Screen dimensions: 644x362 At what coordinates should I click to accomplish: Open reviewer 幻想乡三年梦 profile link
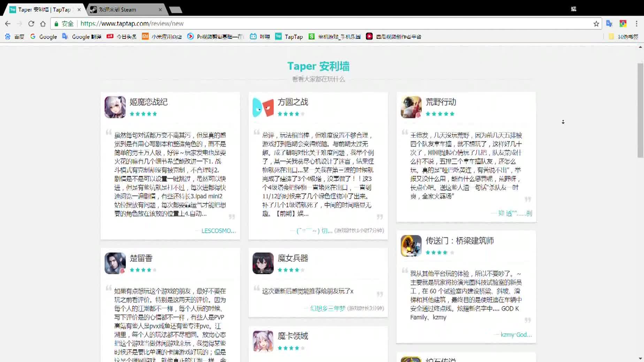pos(328,308)
